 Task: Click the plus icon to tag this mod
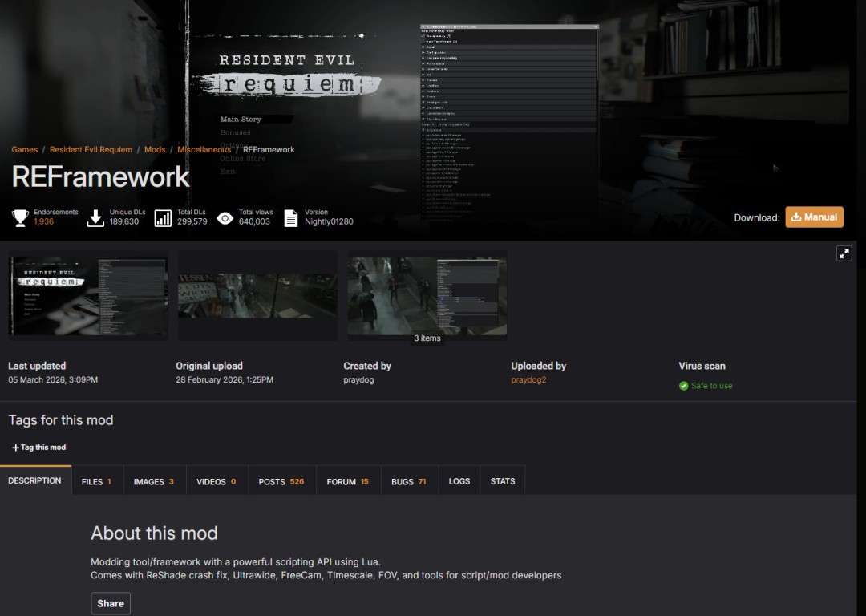coord(15,448)
